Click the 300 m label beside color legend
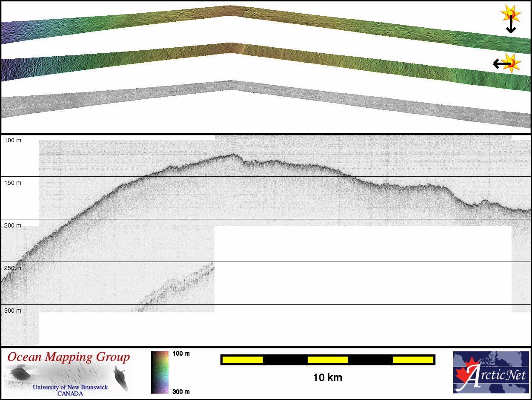532x400 pixels. pos(181,391)
